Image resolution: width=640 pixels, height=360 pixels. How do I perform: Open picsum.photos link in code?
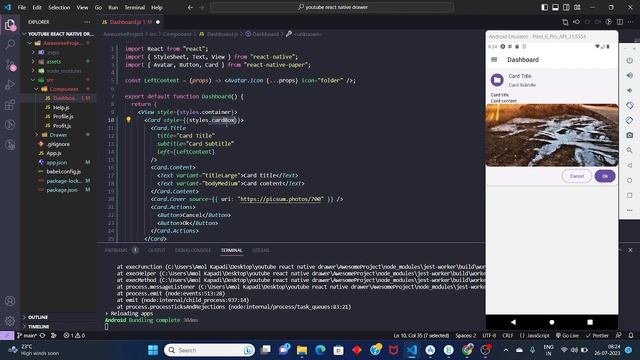(x=281, y=199)
